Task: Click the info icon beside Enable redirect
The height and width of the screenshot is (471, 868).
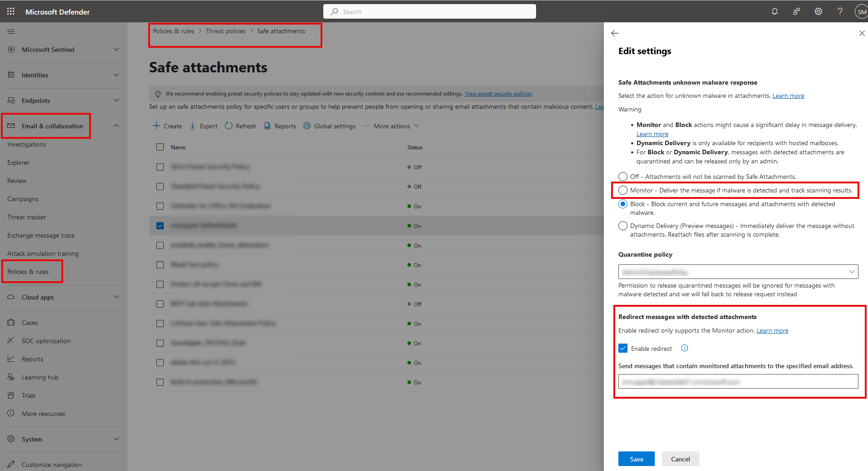Action: pos(684,348)
